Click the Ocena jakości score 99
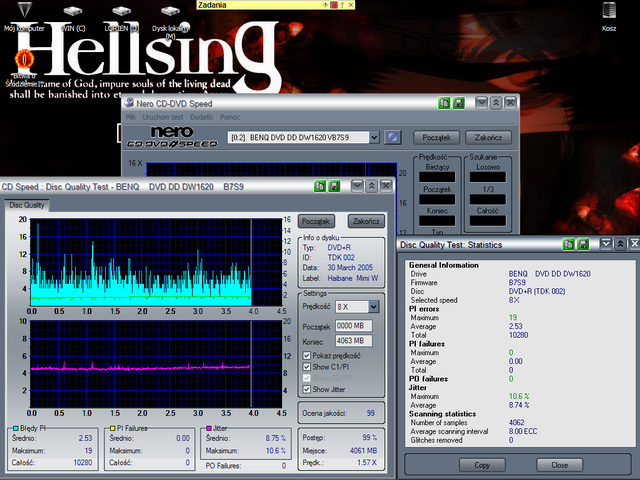The image size is (640, 480). (370, 413)
